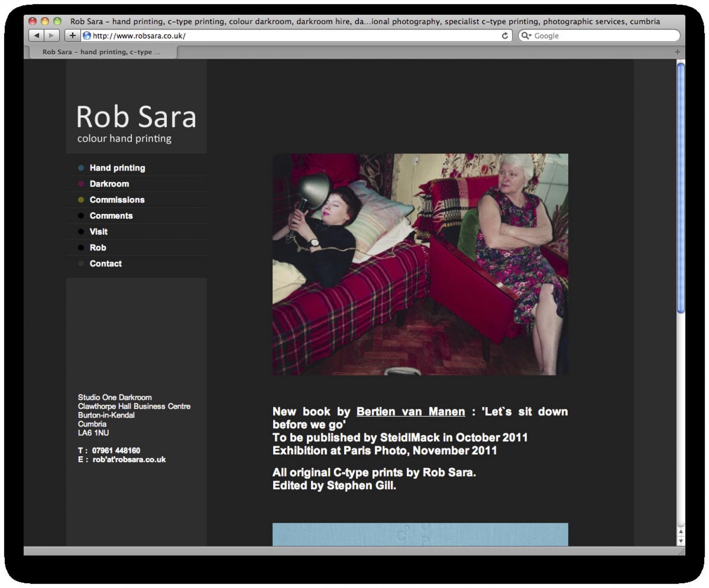
Task: Follow the Bertien van Manen link
Action: click(410, 411)
